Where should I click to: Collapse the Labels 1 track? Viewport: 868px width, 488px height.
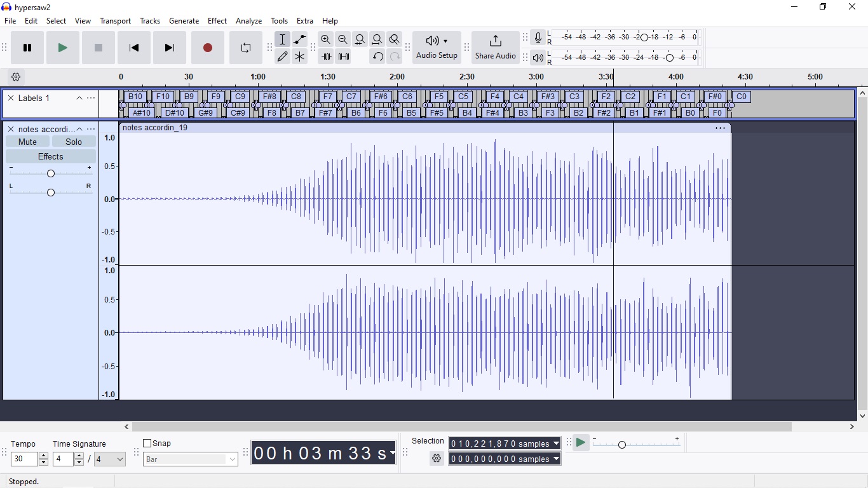[79, 98]
